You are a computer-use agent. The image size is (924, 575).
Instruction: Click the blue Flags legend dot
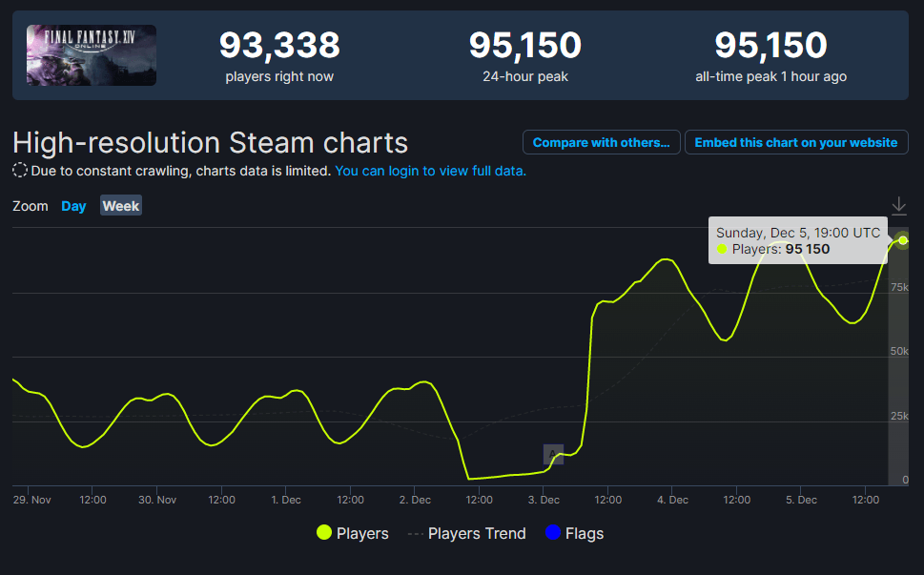(553, 533)
